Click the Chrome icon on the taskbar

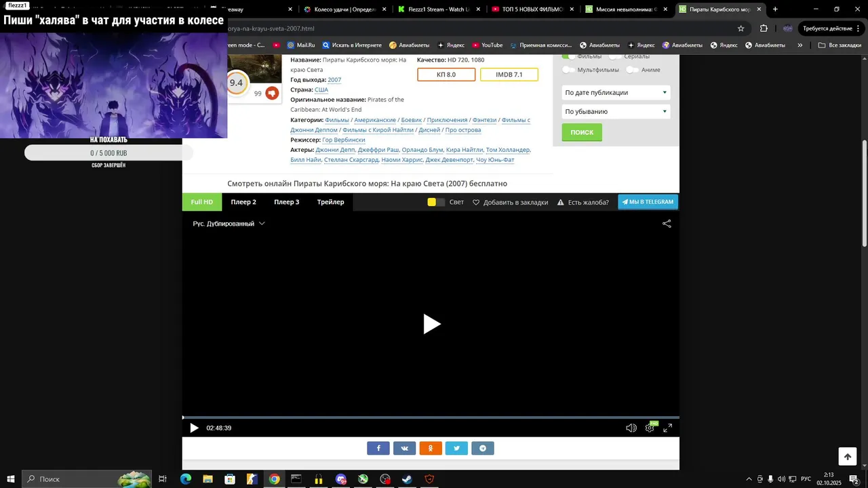click(x=274, y=479)
